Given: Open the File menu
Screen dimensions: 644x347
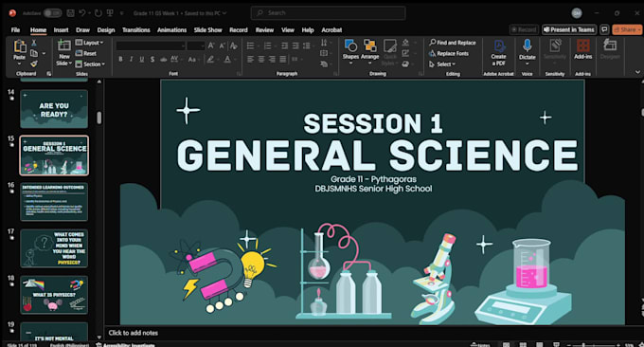Looking at the screenshot, I should (x=15, y=30).
